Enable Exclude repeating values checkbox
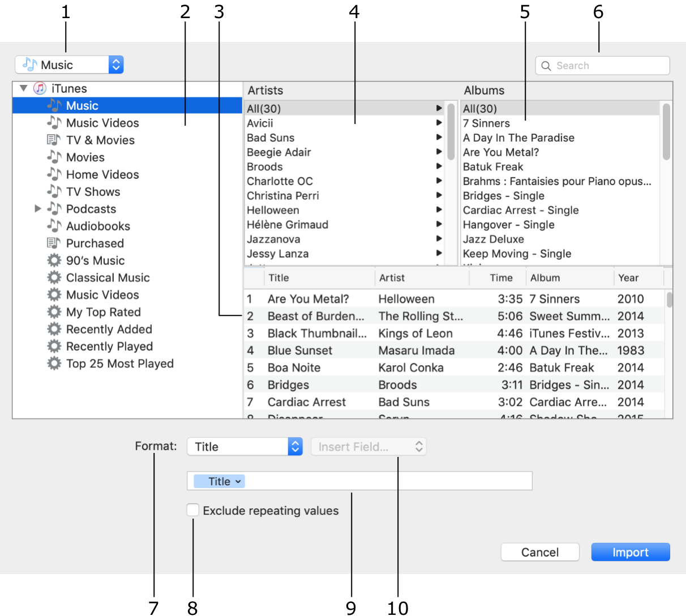The height and width of the screenshot is (616, 686). click(192, 510)
